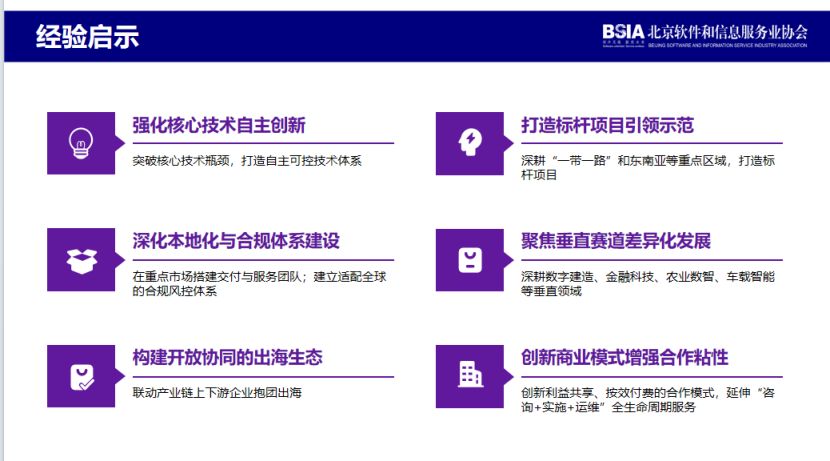The height and width of the screenshot is (461, 830).
Task: Select the head with lightning bolt icon
Action: click(470, 143)
